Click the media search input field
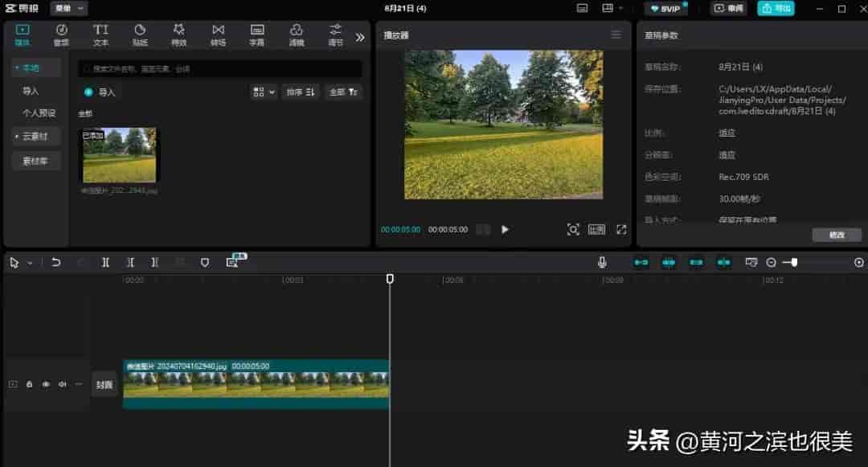The height and width of the screenshot is (467, 868). pos(219,68)
